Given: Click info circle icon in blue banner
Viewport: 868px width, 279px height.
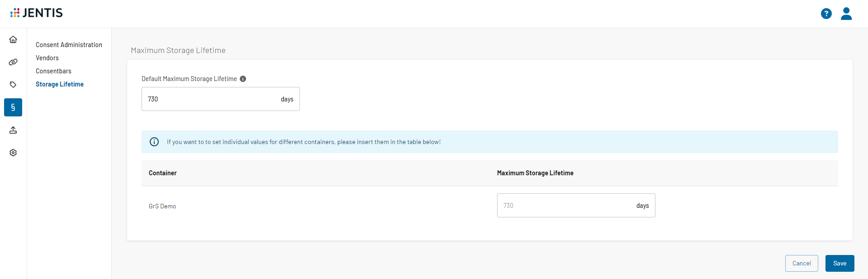Looking at the screenshot, I should (x=154, y=142).
